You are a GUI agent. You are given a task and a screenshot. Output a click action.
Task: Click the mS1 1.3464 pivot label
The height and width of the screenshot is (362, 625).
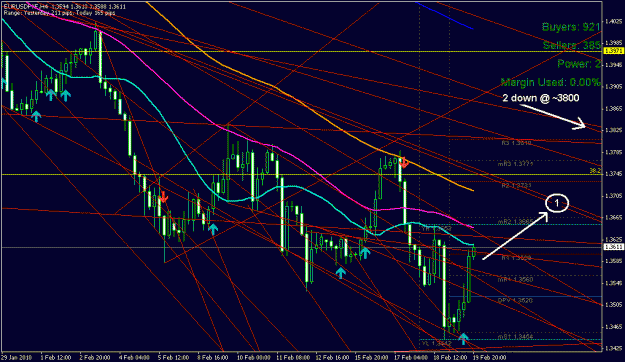click(515, 337)
